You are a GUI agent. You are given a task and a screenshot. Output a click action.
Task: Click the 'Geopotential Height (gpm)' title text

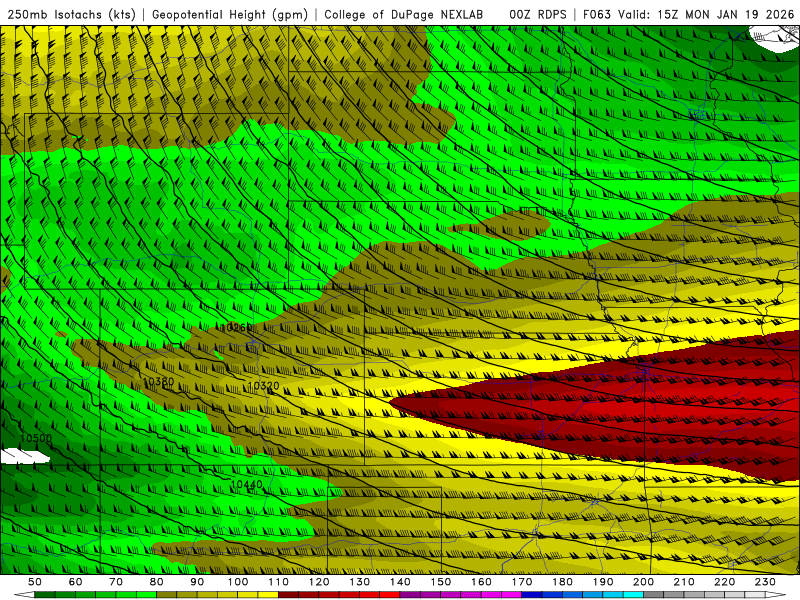pyautogui.click(x=230, y=15)
